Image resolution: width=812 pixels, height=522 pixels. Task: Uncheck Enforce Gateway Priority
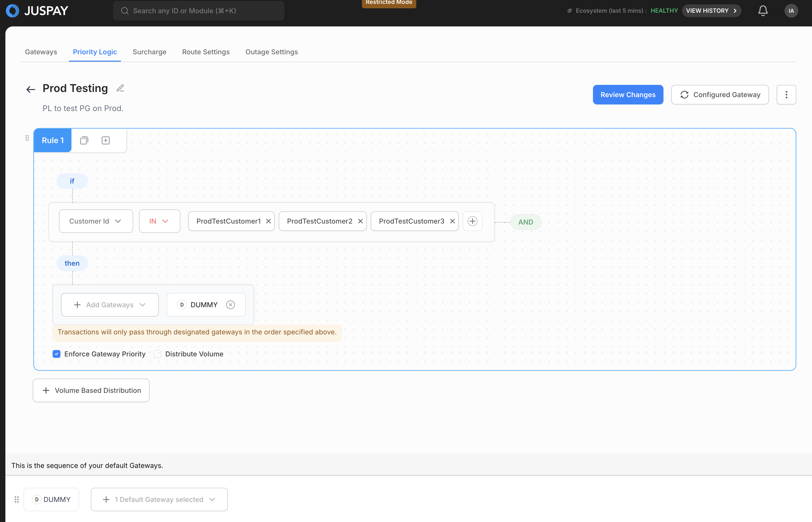tap(57, 354)
